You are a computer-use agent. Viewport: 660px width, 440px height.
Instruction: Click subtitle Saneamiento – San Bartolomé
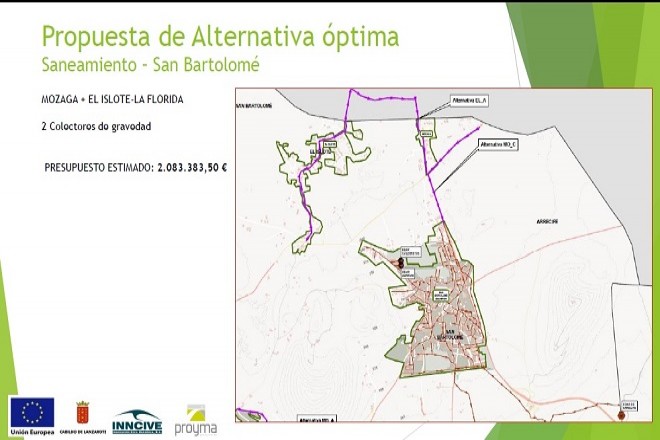pyautogui.click(x=148, y=68)
